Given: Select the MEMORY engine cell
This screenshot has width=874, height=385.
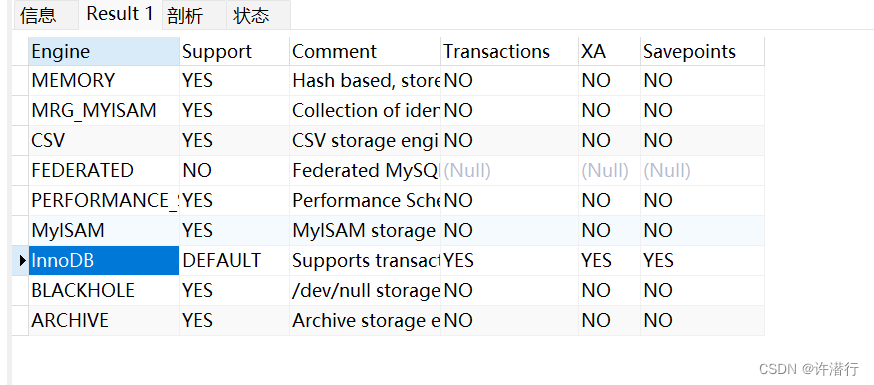Looking at the screenshot, I should (x=104, y=81).
